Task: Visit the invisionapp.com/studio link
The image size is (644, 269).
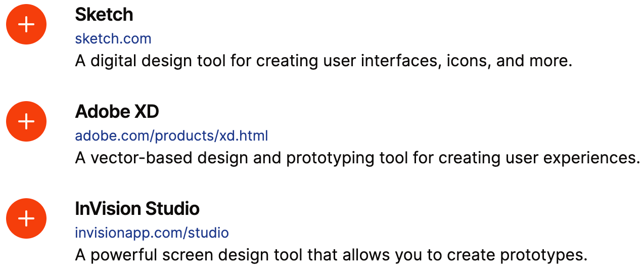Action: [x=152, y=233]
